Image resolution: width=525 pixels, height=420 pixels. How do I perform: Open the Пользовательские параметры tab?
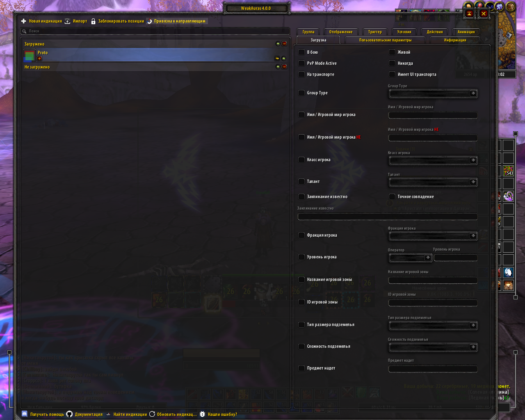point(386,40)
